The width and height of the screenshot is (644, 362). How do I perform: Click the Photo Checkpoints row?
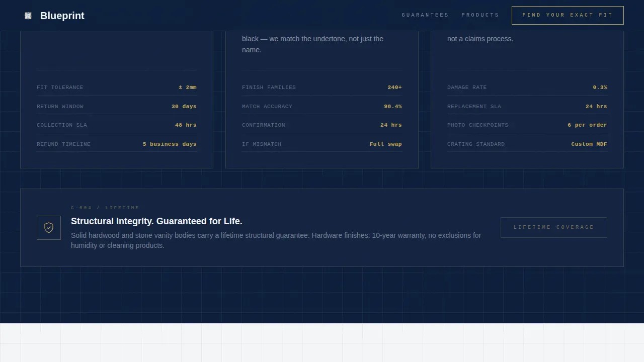pyautogui.click(x=527, y=125)
